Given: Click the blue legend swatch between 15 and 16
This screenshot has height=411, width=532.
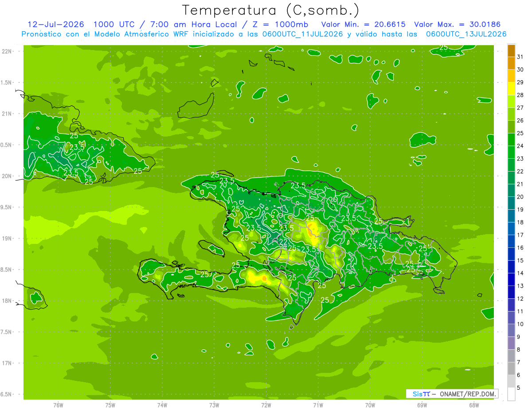Looking at the screenshot, I should click(511, 254).
